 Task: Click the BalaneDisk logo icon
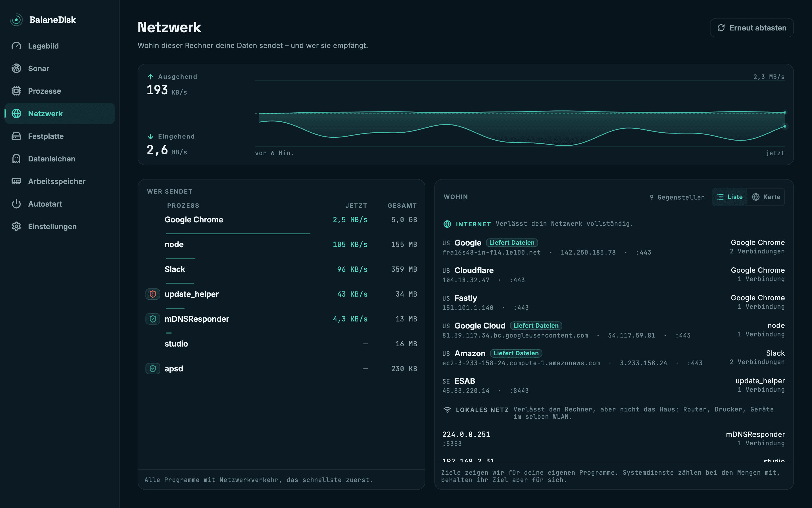(x=16, y=20)
